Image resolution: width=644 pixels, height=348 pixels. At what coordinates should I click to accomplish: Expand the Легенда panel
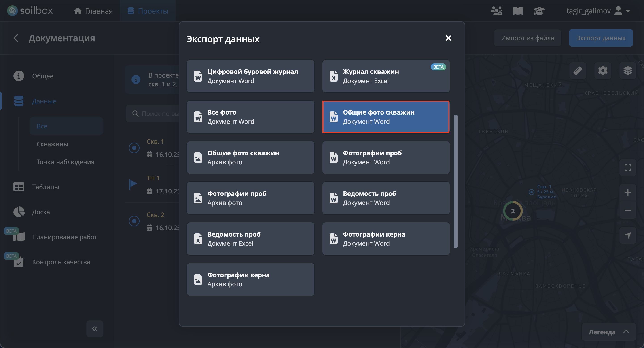(x=608, y=332)
